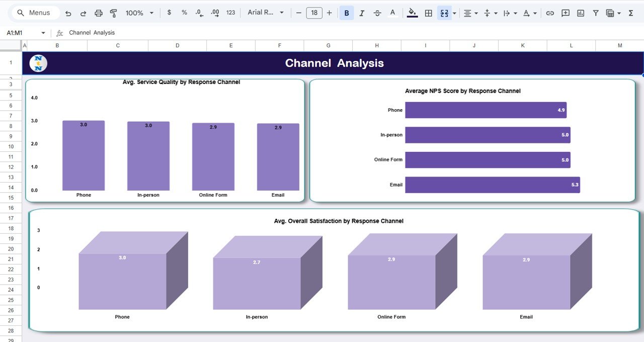Insert a comment with the comment icon
Screen dimensions: 644x342
click(x=565, y=13)
